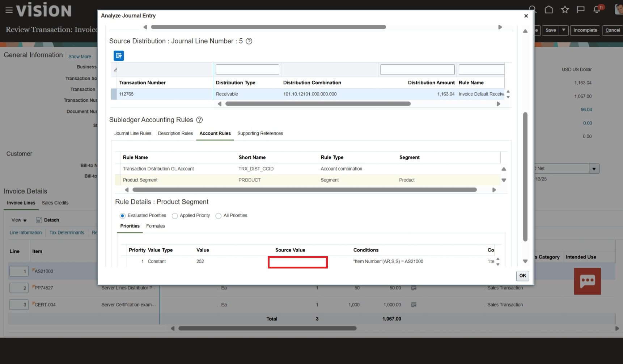The image size is (623, 364).
Task: Go to the Home page icon
Action: [548, 10]
